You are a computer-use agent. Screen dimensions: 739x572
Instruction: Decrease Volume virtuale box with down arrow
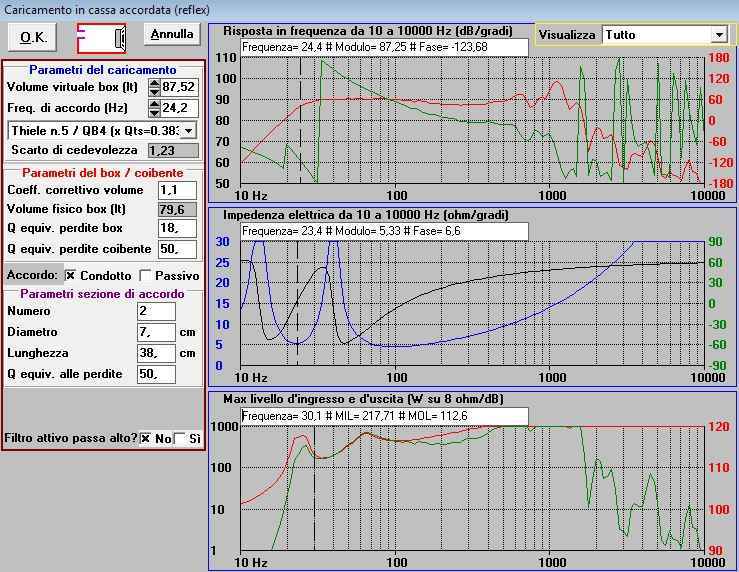click(154, 91)
